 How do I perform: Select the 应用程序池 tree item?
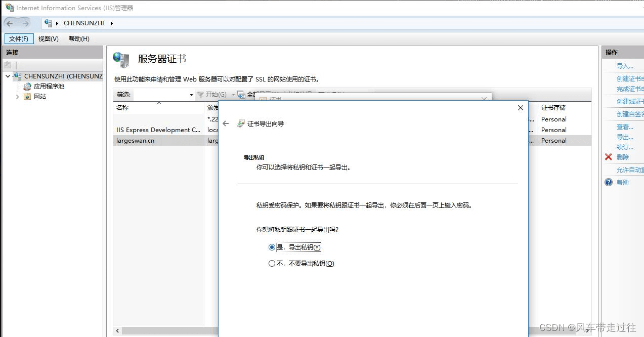(x=49, y=87)
